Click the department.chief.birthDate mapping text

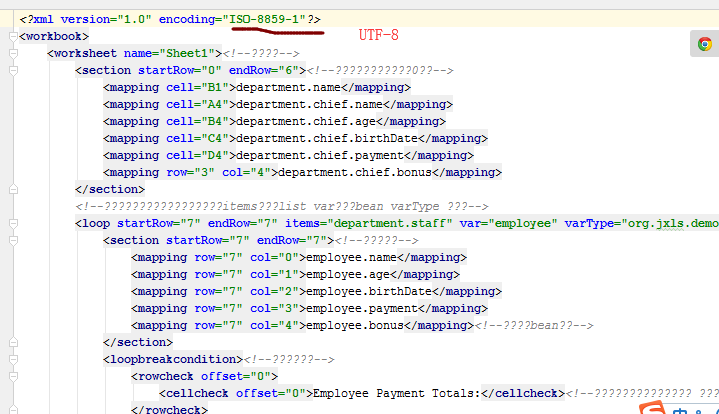[327, 138]
